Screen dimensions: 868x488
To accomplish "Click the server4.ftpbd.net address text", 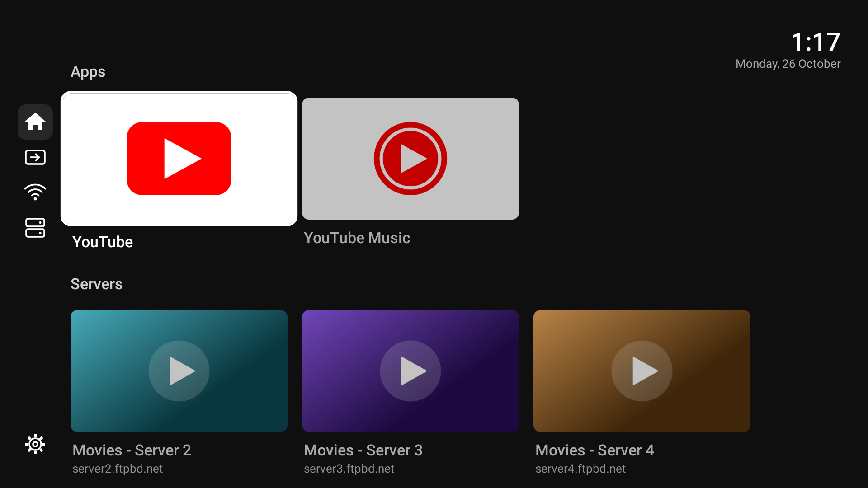I will 580,469.
